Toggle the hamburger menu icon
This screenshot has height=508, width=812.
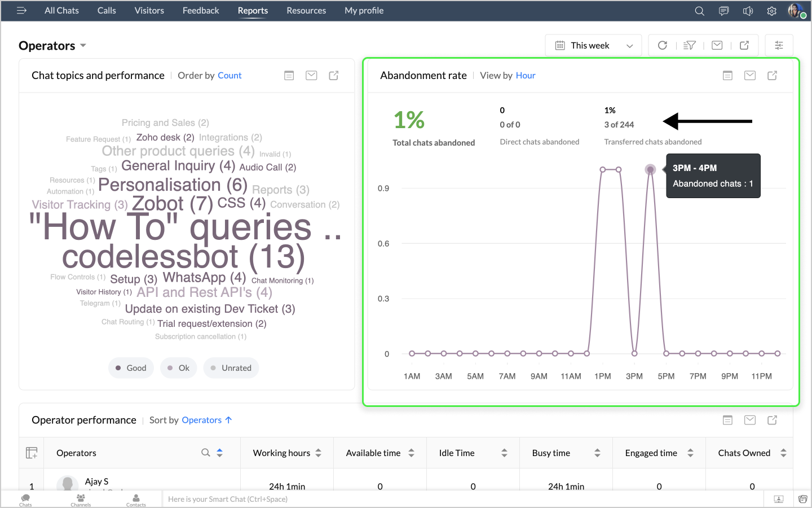pyautogui.click(x=21, y=10)
